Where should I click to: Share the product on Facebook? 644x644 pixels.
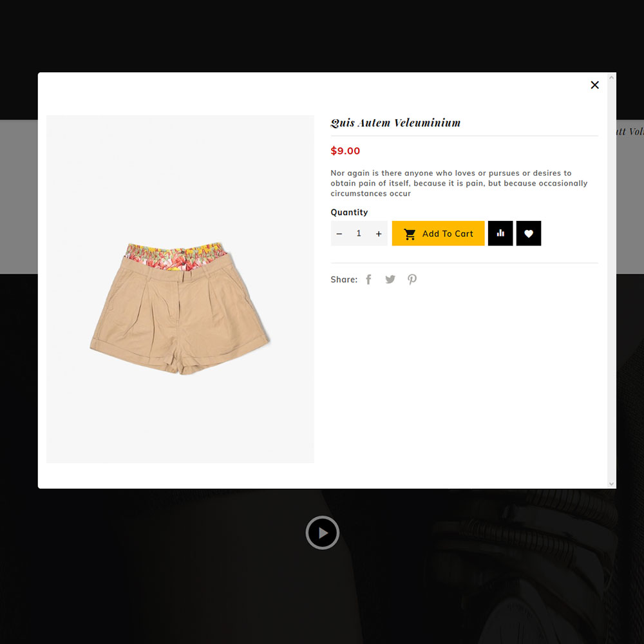tap(368, 279)
